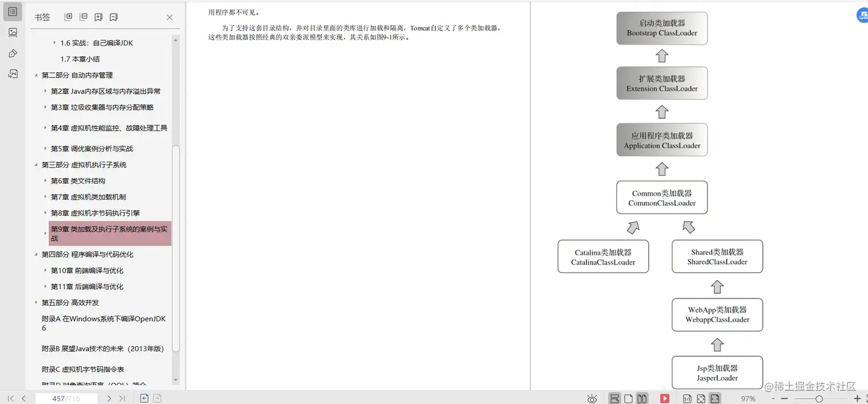Viewport: 868px width, 404px height.
Task: Click the WebappClassLoader diagram box
Action: coord(718,314)
